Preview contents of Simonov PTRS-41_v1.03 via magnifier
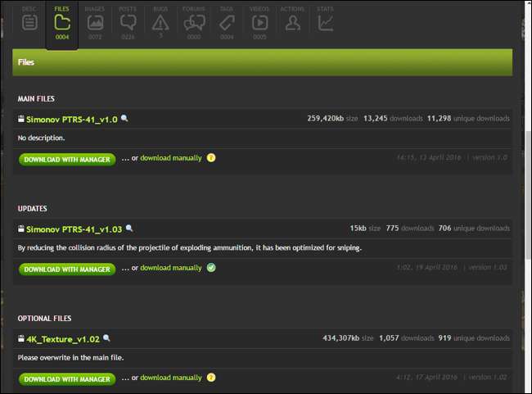Image resolution: width=532 pixels, height=394 pixels. coord(129,229)
